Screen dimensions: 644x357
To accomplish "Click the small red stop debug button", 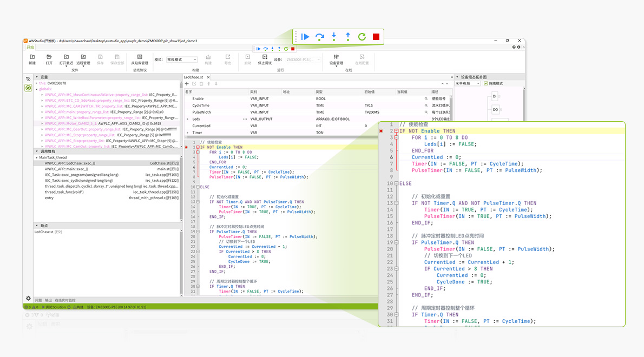I will [x=293, y=49].
